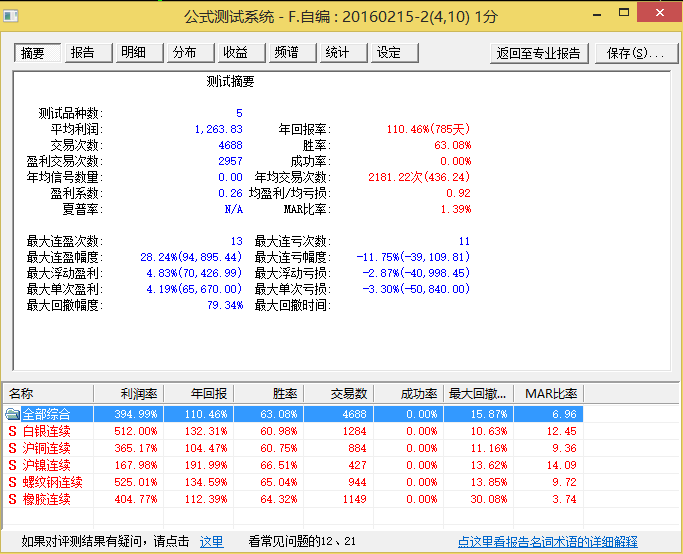Viewport: 683px width, 554px height.
Task: Sort by the 交易数 column header
Action: click(339, 393)
